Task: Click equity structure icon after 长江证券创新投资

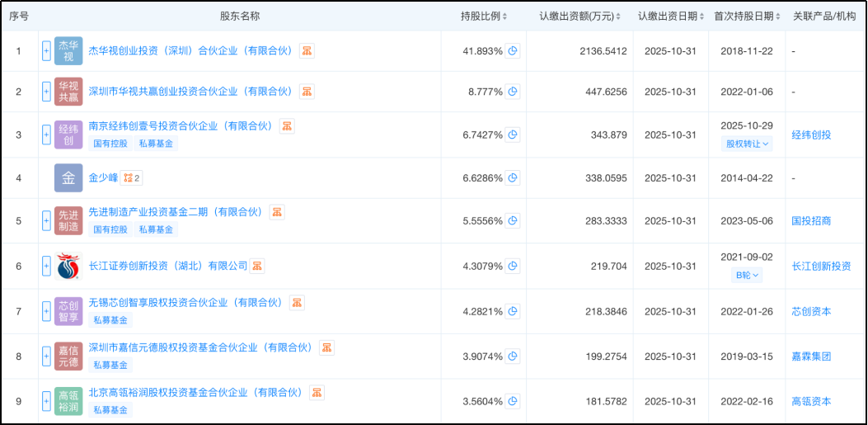Action: click(258, 266)
